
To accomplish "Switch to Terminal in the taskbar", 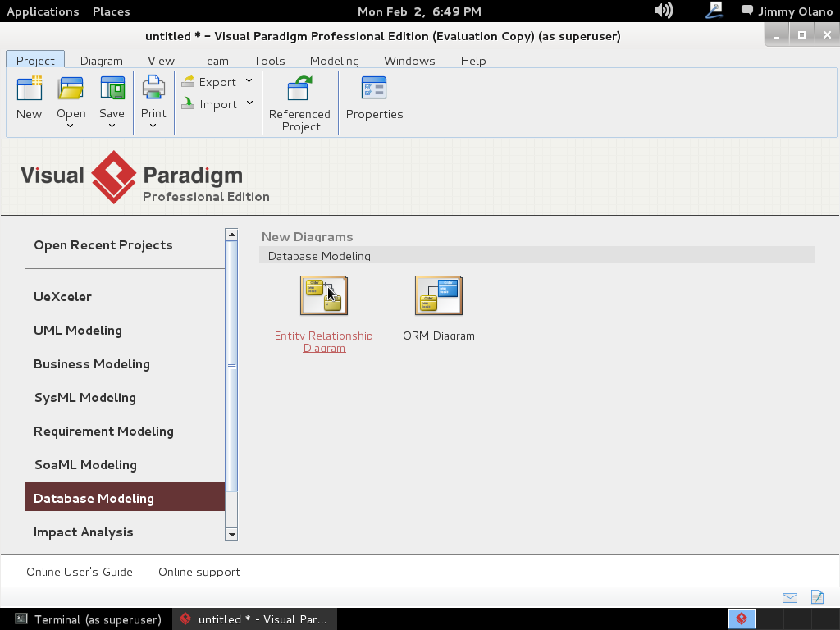I will pos(89,619).
